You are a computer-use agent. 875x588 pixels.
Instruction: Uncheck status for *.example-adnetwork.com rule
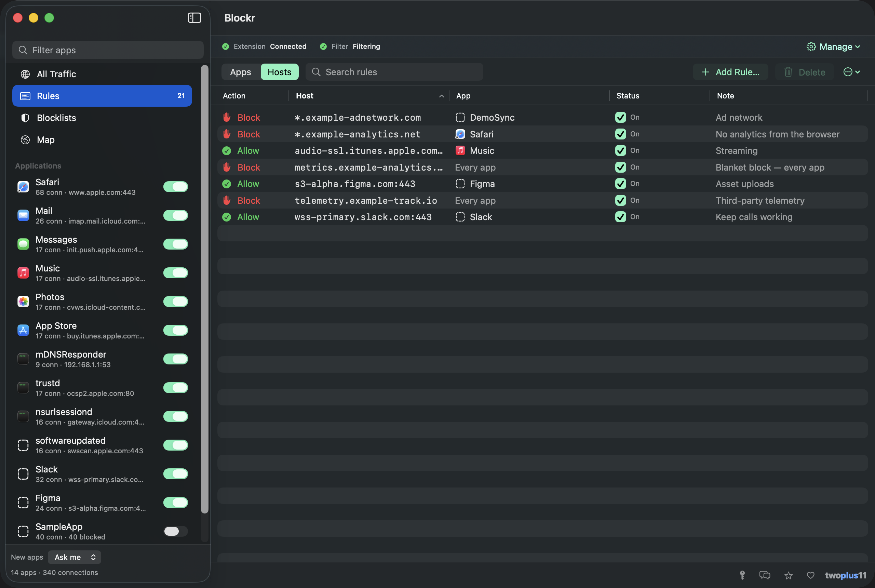(620, 117)
